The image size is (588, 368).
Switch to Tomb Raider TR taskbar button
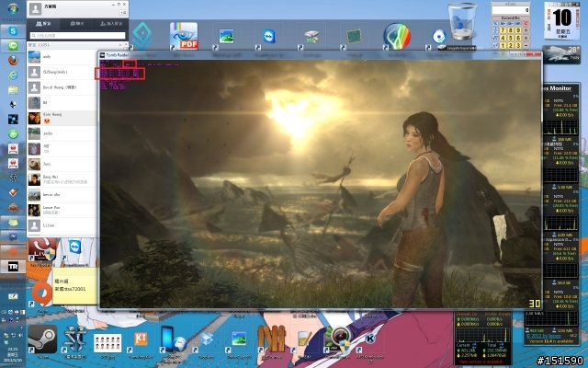13,267
